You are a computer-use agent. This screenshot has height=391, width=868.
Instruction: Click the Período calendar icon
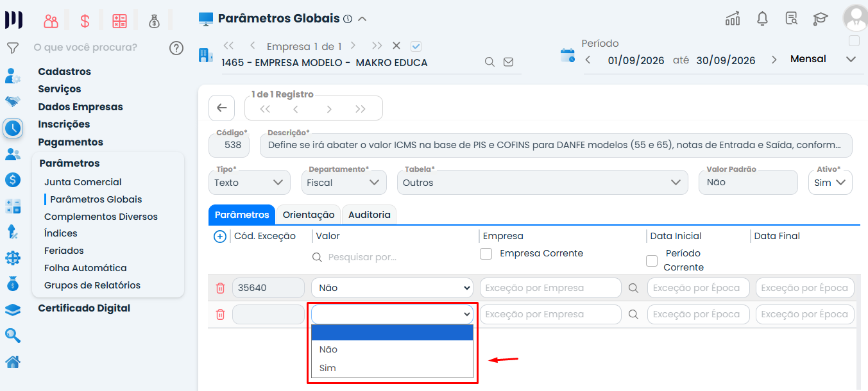568,55
